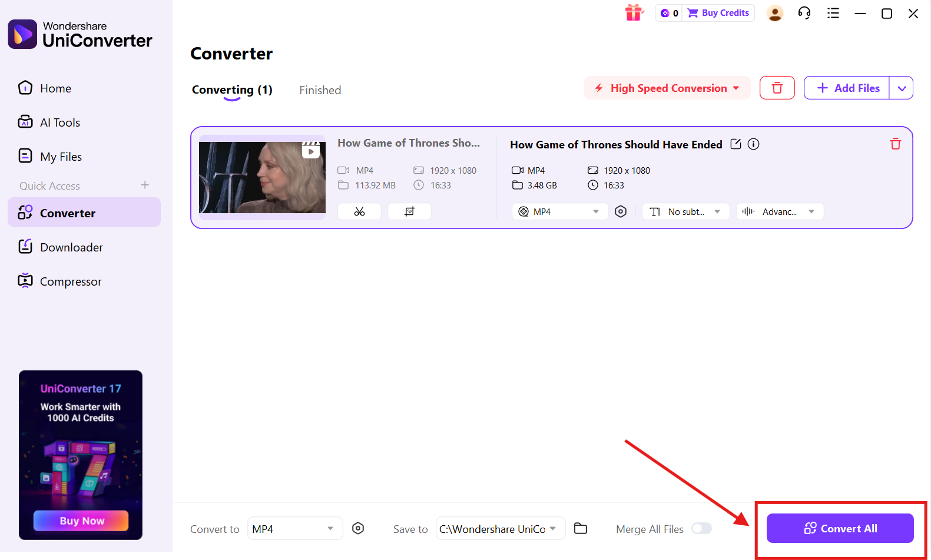Open the MP4 output format dropdown in file row

pyautogui.click(x=560, y=211)
